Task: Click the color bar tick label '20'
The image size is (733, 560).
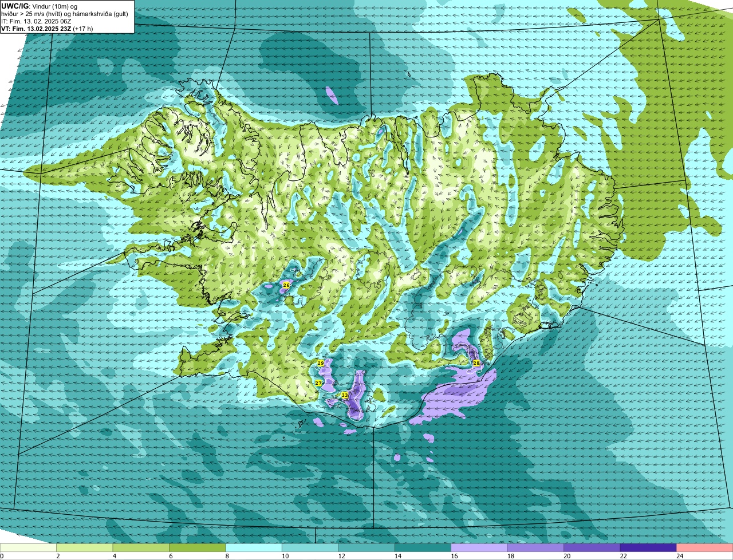Action: [x=566, y=556]
